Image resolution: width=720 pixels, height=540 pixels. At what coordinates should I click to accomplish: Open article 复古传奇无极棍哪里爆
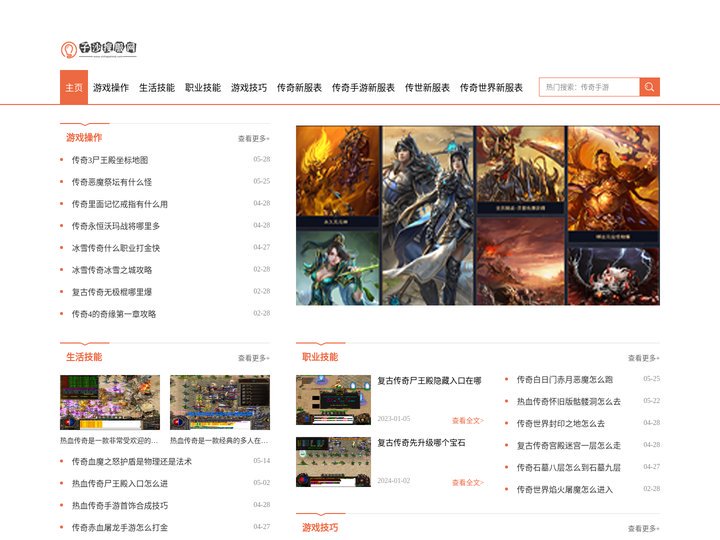pyautogui.click(x=112, y=292)
